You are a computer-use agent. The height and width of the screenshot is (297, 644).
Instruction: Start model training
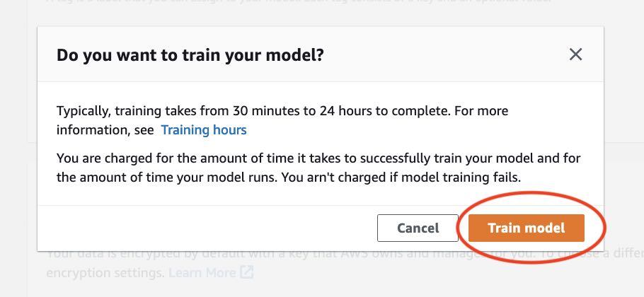tap(526, 228)
